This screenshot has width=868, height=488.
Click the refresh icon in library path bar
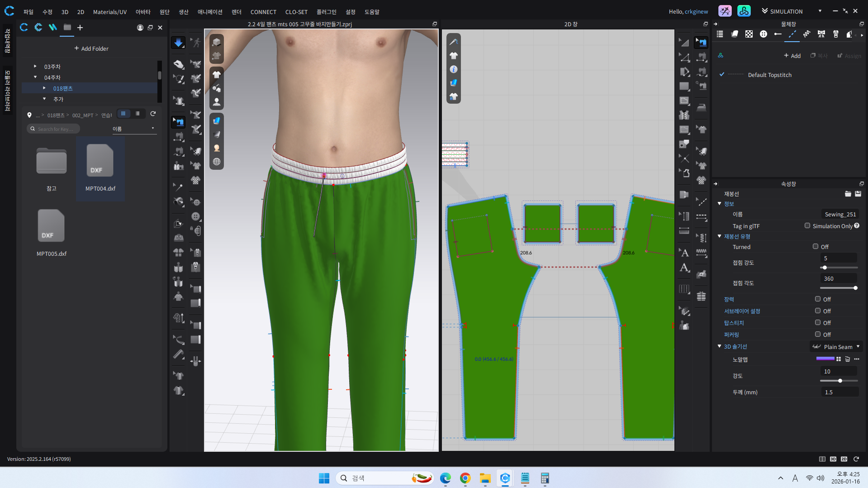pos(153,114)
